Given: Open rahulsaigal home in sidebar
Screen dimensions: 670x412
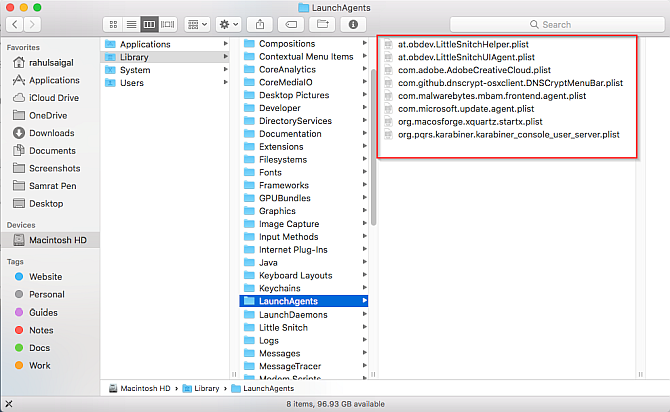Looking at the screenshot, I should click(50, 62).
